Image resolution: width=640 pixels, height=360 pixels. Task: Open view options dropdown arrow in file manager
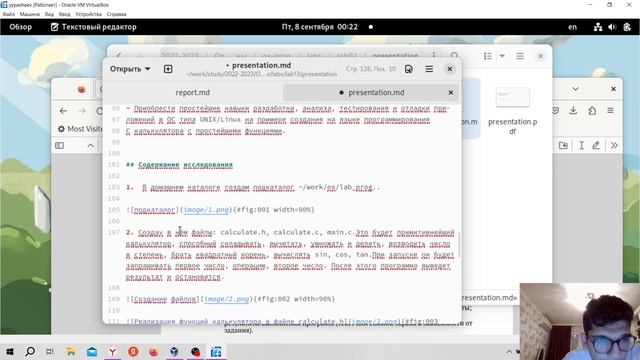click(x=502, y=56)
